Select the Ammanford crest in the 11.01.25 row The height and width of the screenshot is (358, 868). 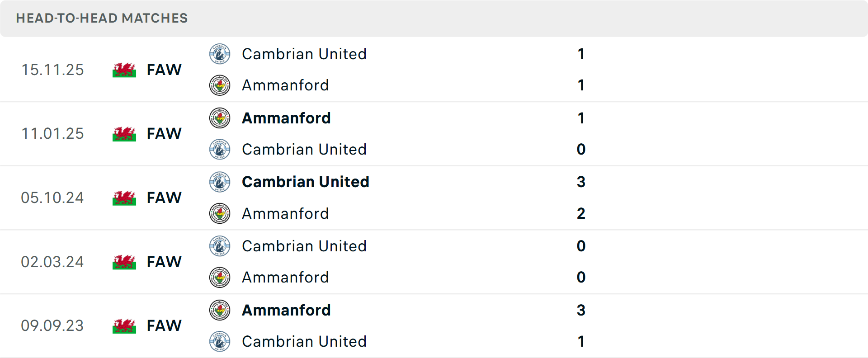point(220,118)
